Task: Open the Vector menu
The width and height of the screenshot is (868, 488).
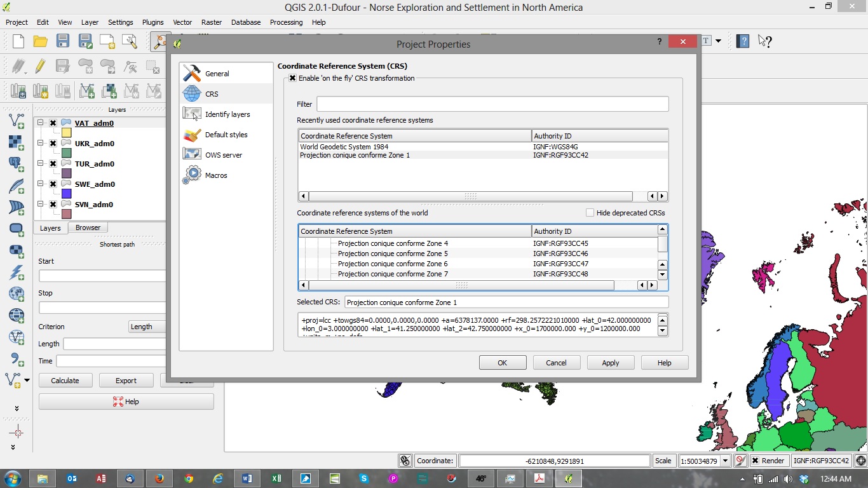Action: (x=182, y=22)
